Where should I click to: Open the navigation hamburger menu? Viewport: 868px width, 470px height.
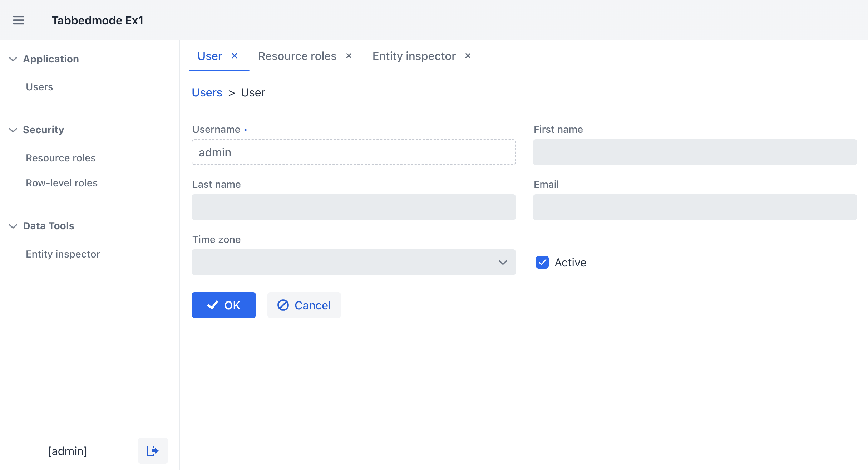pos(18,20)
